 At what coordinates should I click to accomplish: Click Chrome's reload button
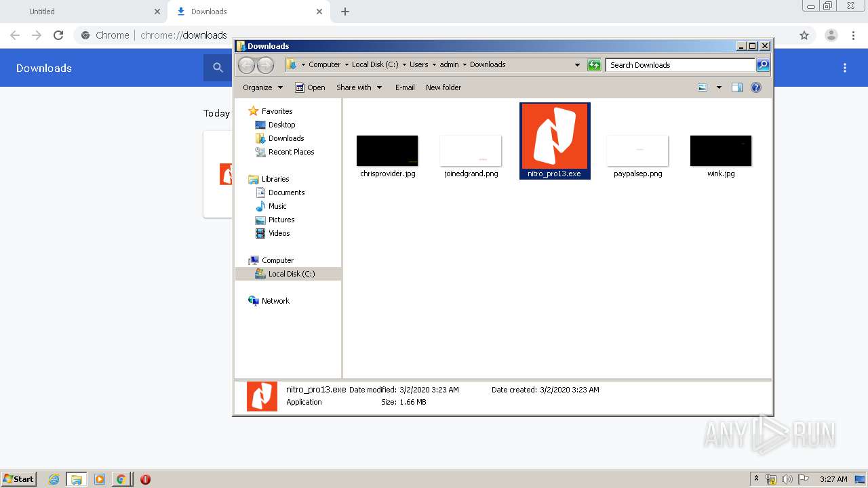pos(58,35)
